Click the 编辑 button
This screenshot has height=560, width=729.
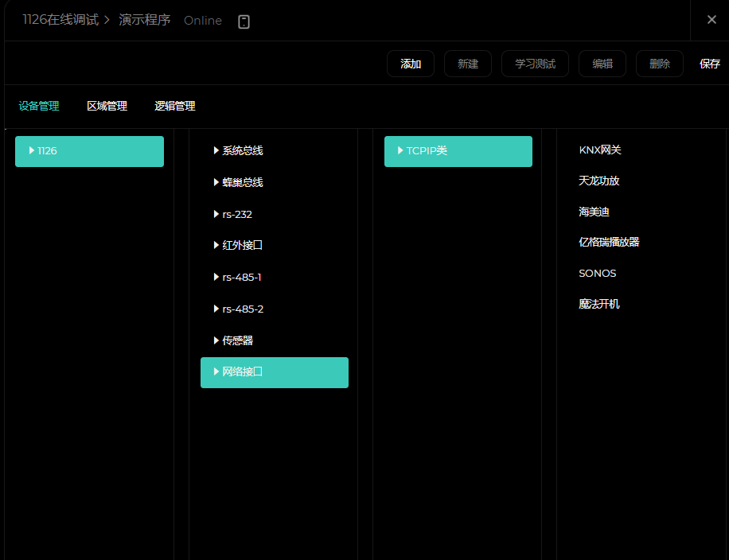click(602, 64)
